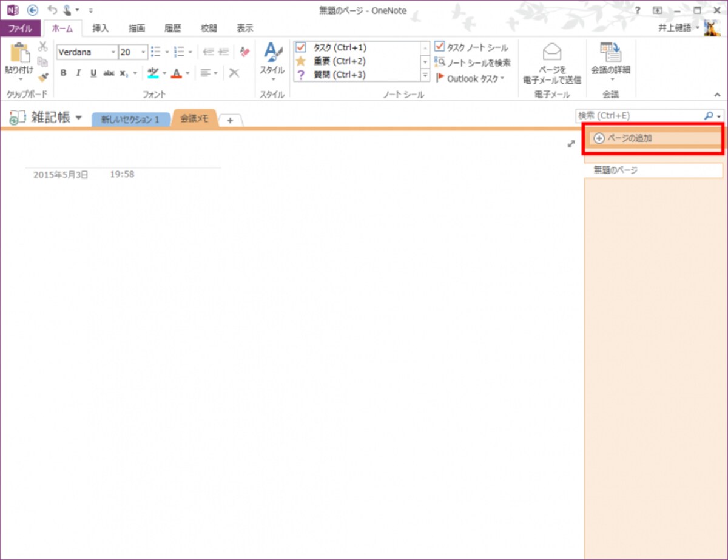This screenshot has width=728, height=560.
Task: Open highlight color dropdown arrow
Action: [x=164, y=73]
